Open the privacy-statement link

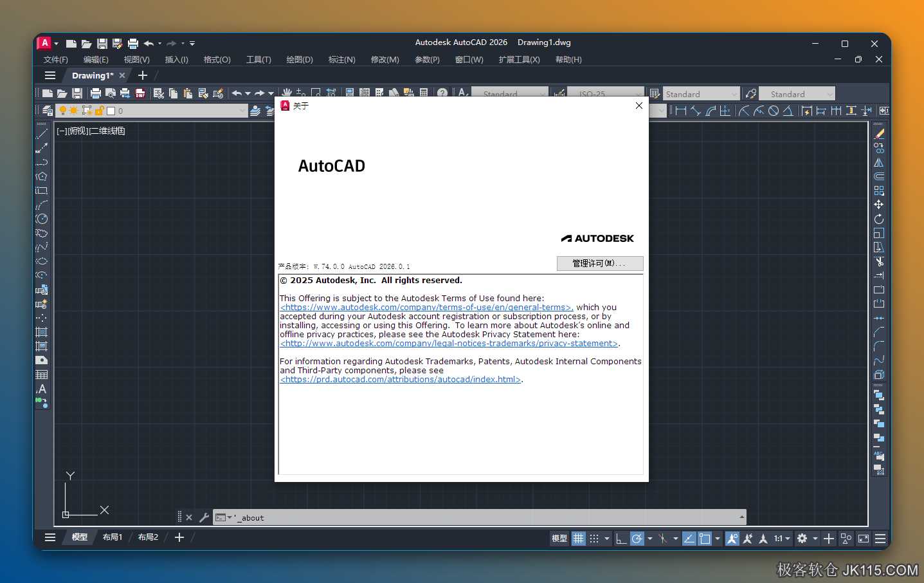[x=449, y=344]
